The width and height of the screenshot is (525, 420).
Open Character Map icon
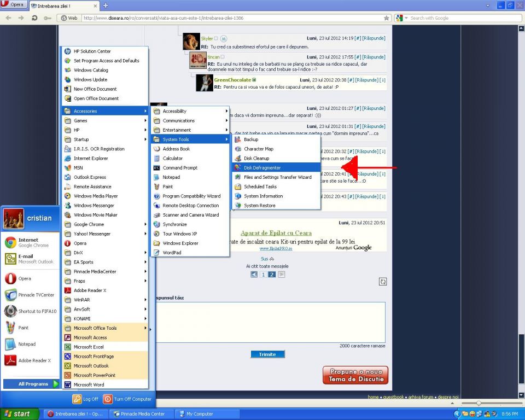238,149
